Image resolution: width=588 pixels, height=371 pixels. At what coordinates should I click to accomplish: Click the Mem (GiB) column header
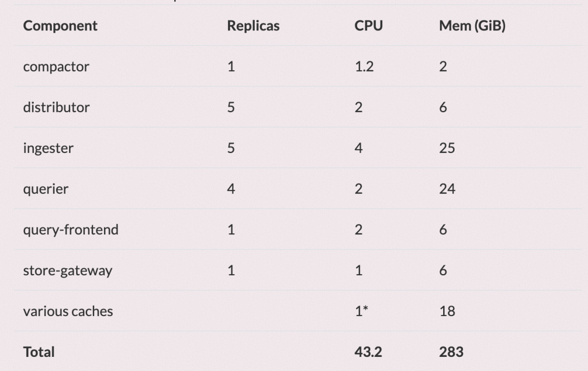(x=472, y=26)
